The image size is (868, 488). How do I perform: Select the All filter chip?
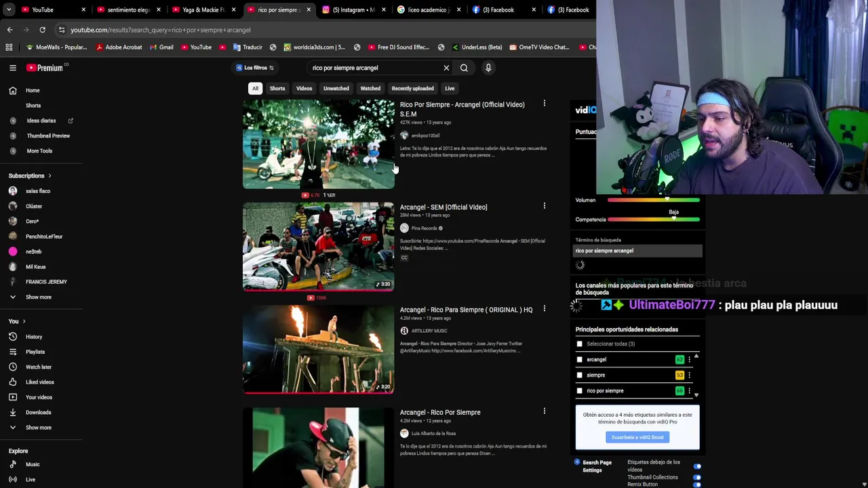pos(255,88)
